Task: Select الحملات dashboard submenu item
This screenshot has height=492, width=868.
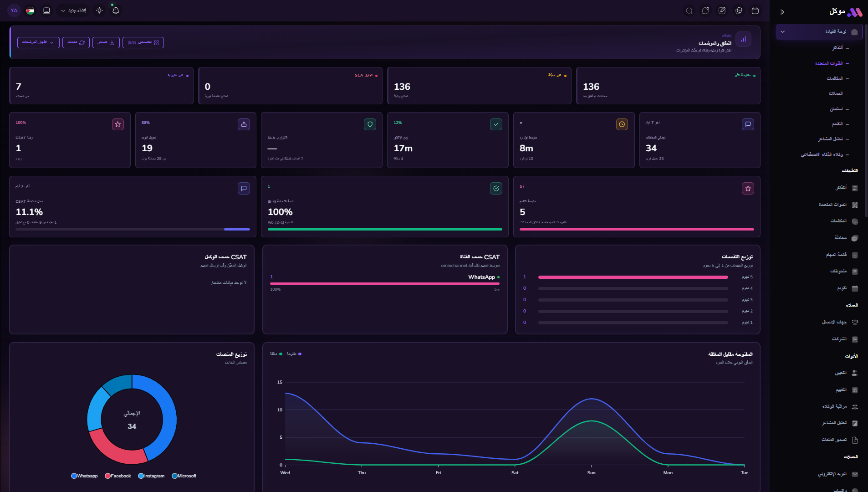Action: click(836, 93)
